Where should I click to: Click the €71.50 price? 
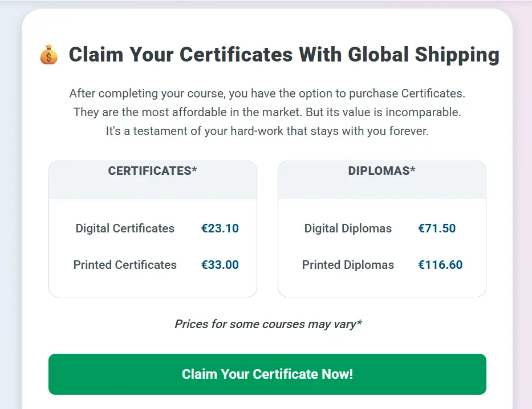[x=437, y=228]
